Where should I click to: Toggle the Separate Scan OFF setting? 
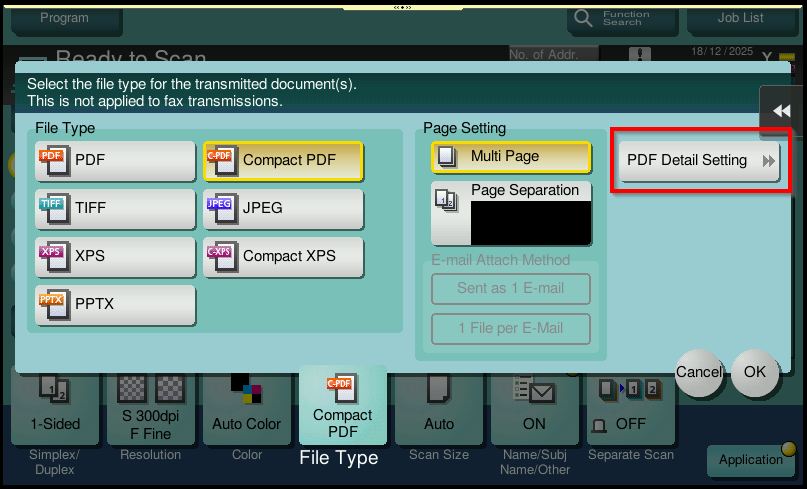630,410
